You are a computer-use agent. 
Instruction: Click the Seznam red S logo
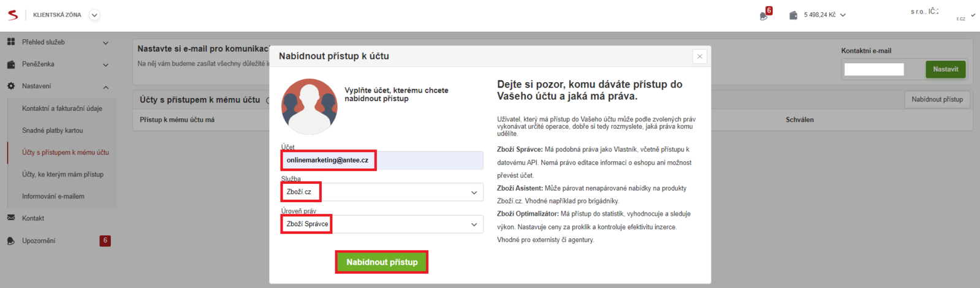coord(12,15)
